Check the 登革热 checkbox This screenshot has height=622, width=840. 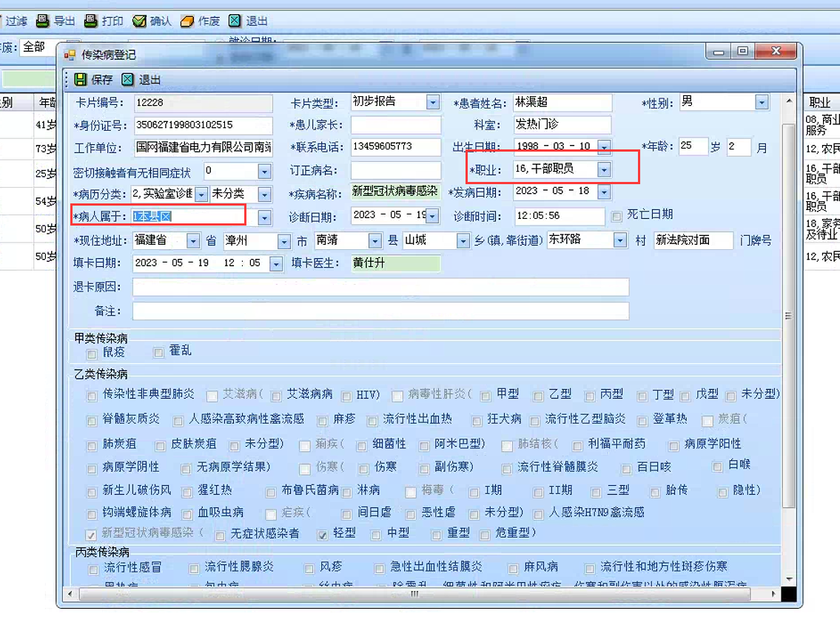[x=642, y=421]
